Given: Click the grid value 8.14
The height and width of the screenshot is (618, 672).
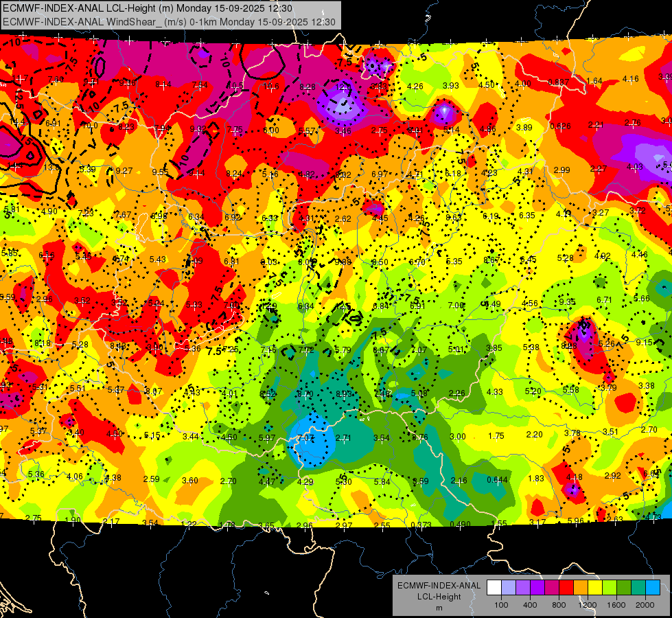Looking at the screenshot, I should (163, 84).
